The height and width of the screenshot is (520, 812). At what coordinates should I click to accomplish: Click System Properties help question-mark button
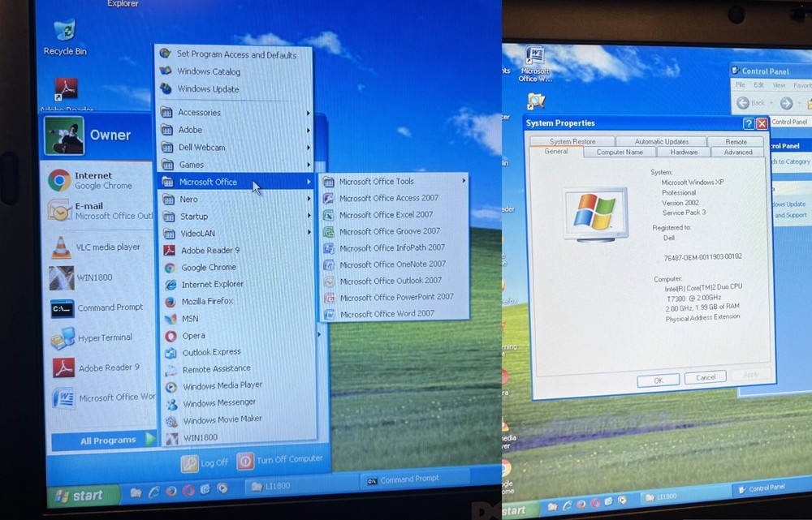point(749,123)
